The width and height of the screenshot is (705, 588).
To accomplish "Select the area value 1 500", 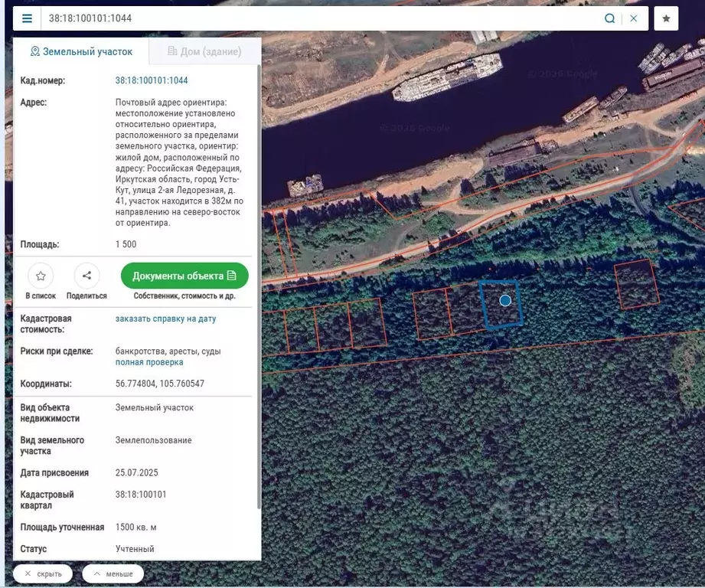I will point(126,244).
